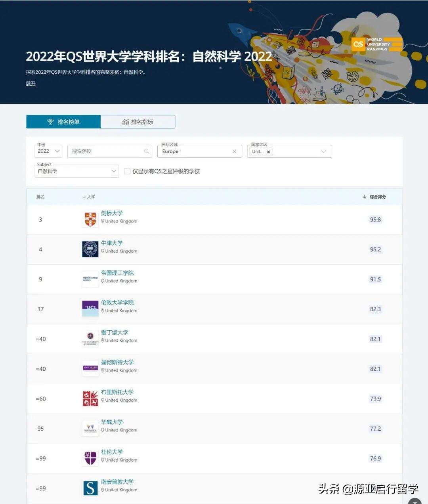Select the 排名榜单 tab

63,122
